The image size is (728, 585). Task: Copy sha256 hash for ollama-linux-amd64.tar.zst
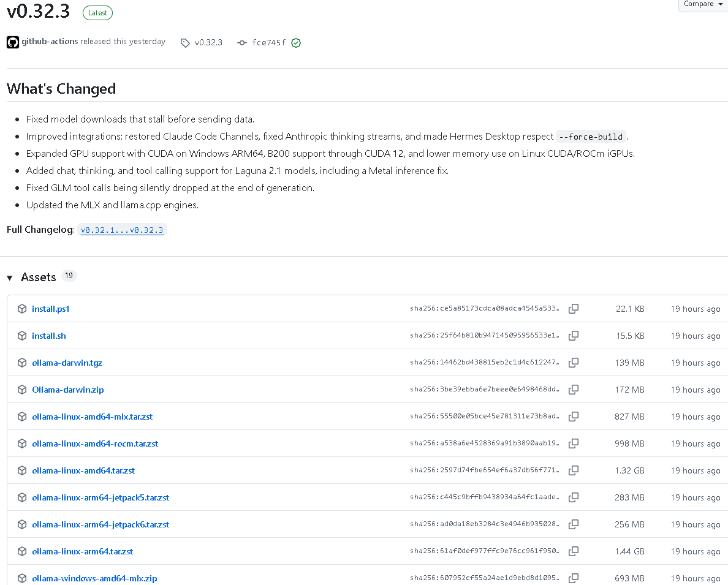pyautogui.click(x=574, y=470)
